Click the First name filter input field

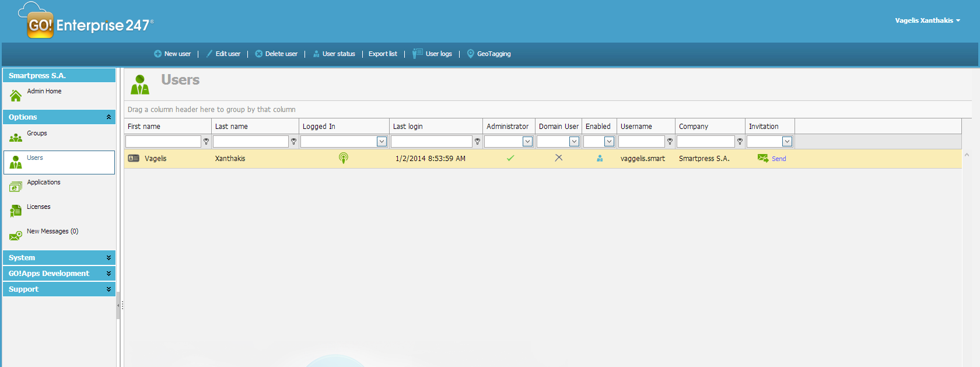(163, 141)
